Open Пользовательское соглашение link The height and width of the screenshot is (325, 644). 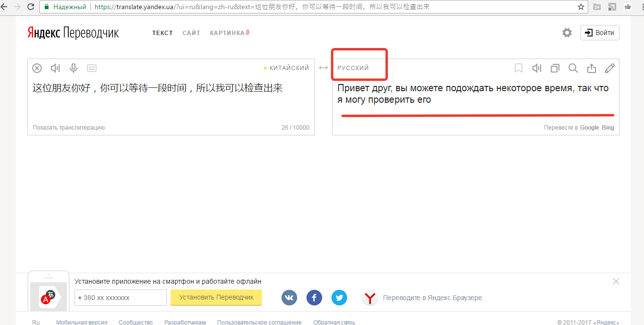click(x=260, y=323)
